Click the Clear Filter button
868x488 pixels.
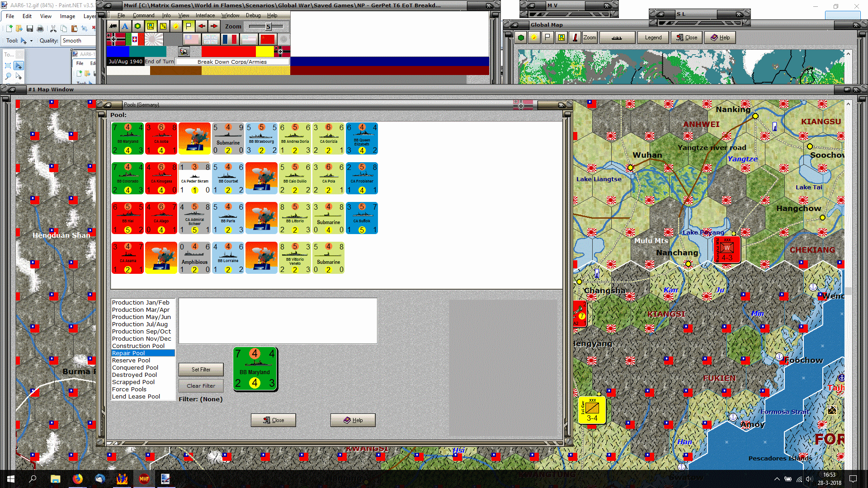(x=201, y=385)
